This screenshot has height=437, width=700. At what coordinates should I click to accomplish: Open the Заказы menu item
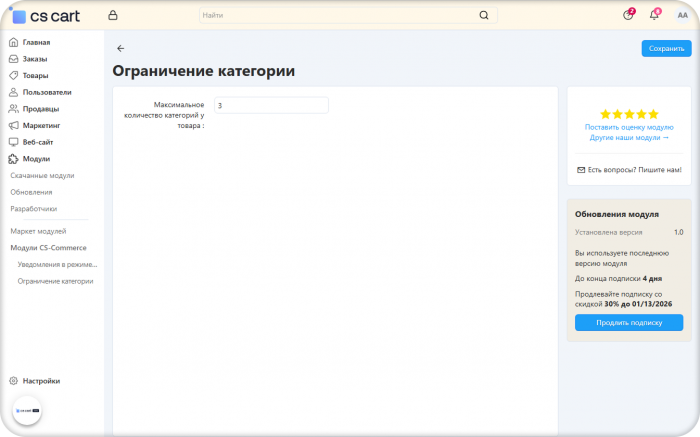[35, 59]
